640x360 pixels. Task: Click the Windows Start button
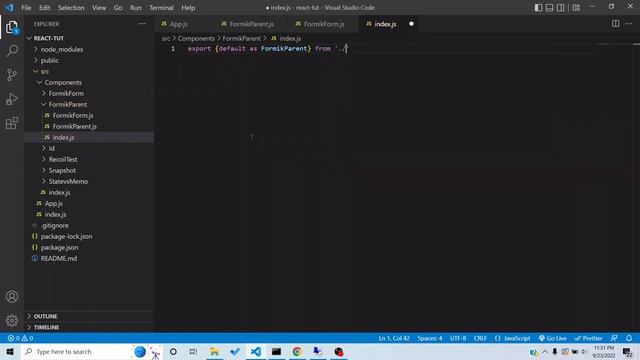[10, 351]
